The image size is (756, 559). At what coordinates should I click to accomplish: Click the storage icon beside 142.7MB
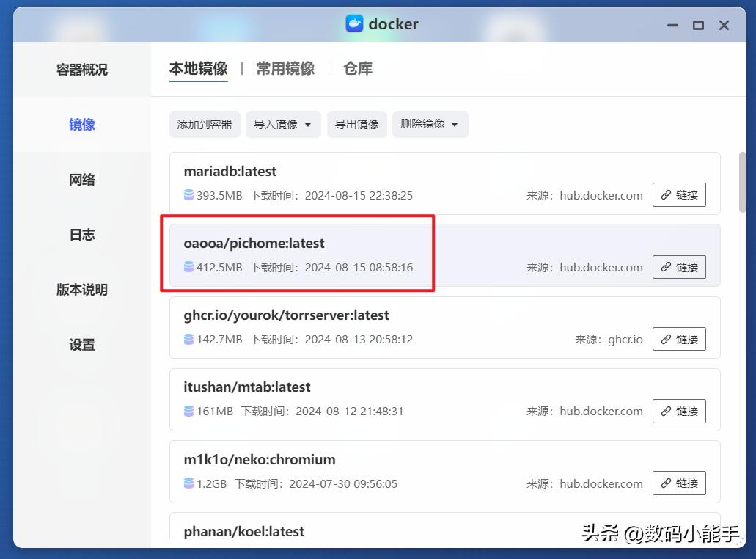coord(188,339)
